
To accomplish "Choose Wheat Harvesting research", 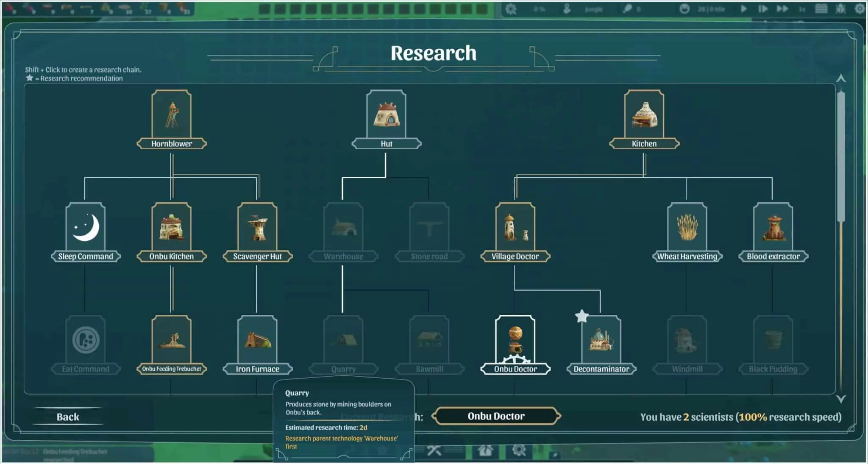I will 687,232.
